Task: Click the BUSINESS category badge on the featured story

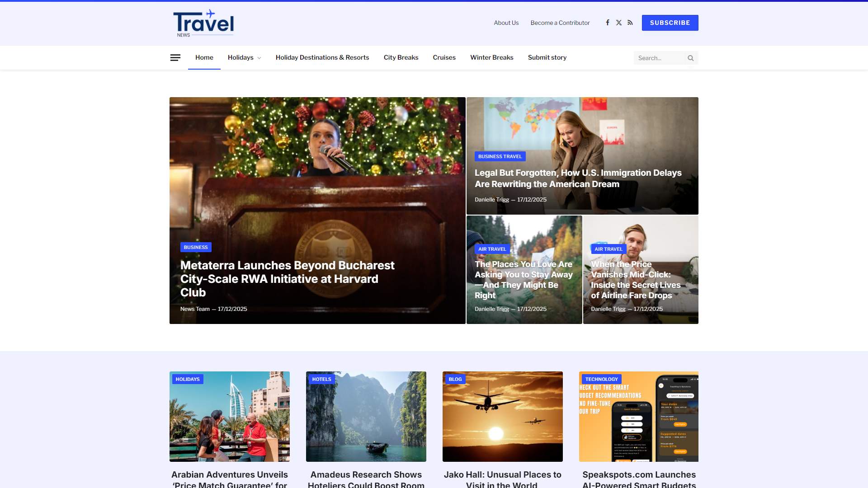Action: [195, 247]
